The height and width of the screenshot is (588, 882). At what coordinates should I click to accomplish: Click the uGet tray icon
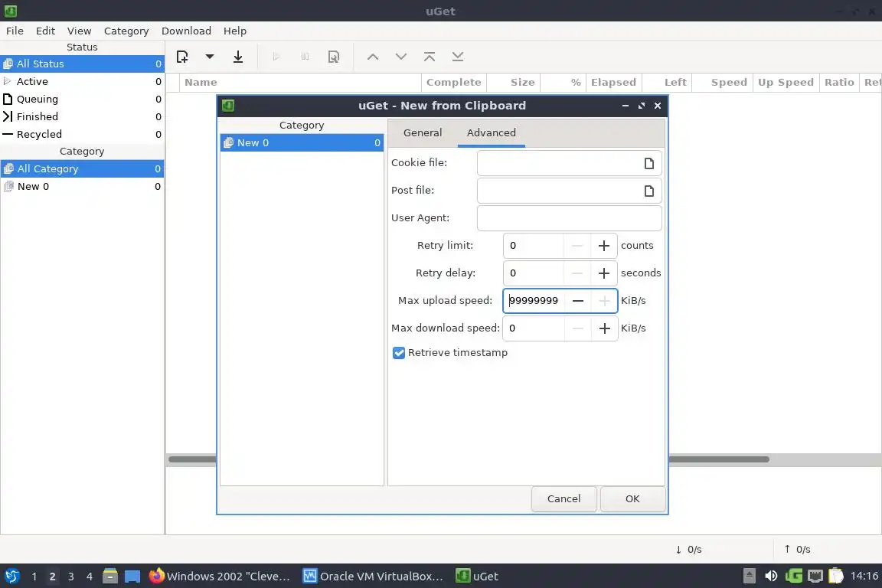794,577
